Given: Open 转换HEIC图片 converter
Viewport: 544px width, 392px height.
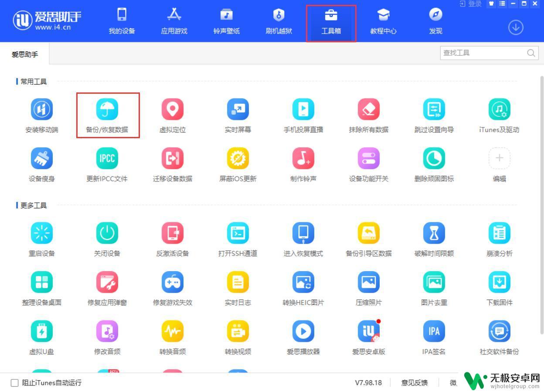Looking at the screenshot, I should pos(303,282).
